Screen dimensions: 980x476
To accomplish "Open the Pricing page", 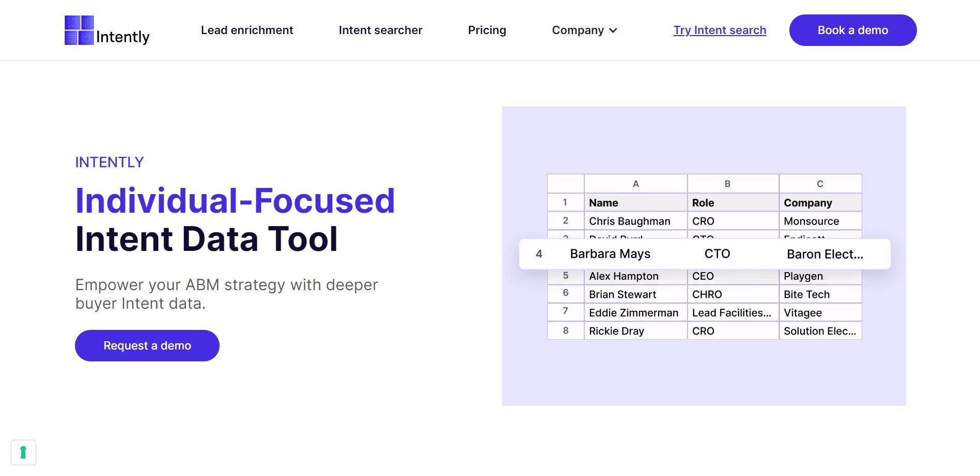I will coord(487,30).
